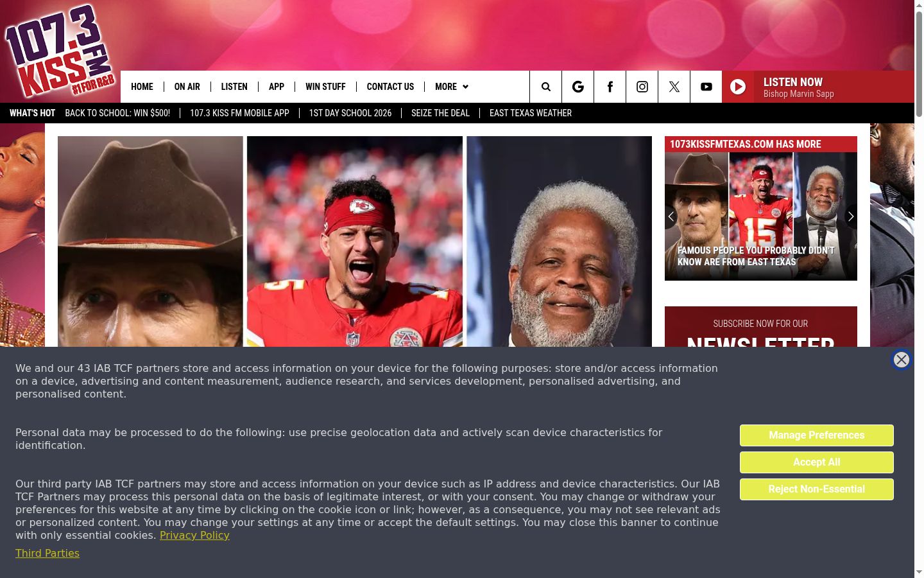Show next slide in carousel
The width and height of the screenshot is (924, 578).
850,216
